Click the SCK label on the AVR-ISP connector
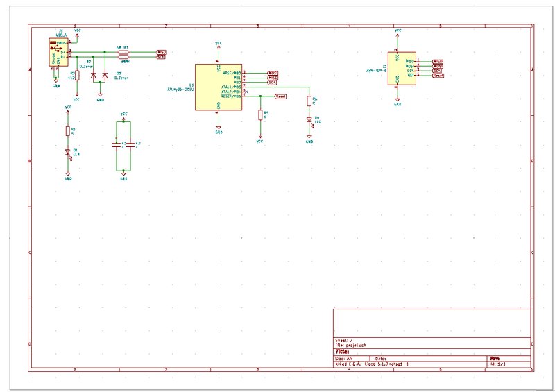The height and width of the screenshot is (392, 555). click(x=438, y=71)
